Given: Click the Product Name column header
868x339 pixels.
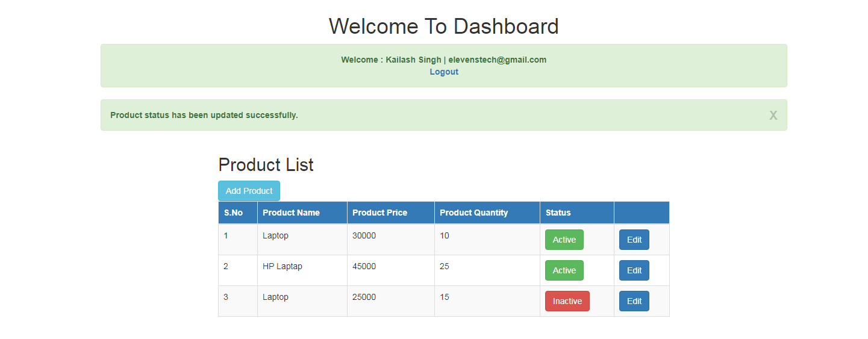Looking at the screenshot, I should click(x=291, y=213).
